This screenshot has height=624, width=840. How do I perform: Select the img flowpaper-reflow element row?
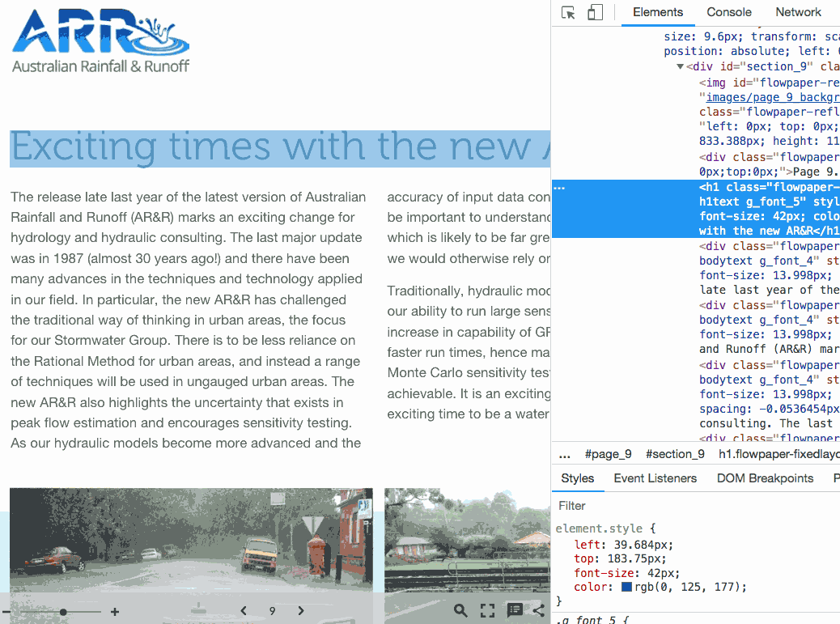click(769, 112)
